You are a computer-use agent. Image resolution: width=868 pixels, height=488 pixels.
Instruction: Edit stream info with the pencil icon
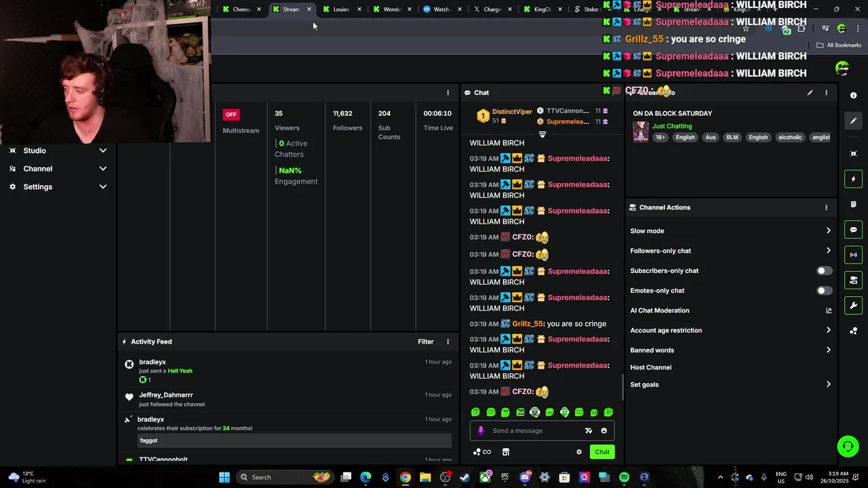[810, 93]
